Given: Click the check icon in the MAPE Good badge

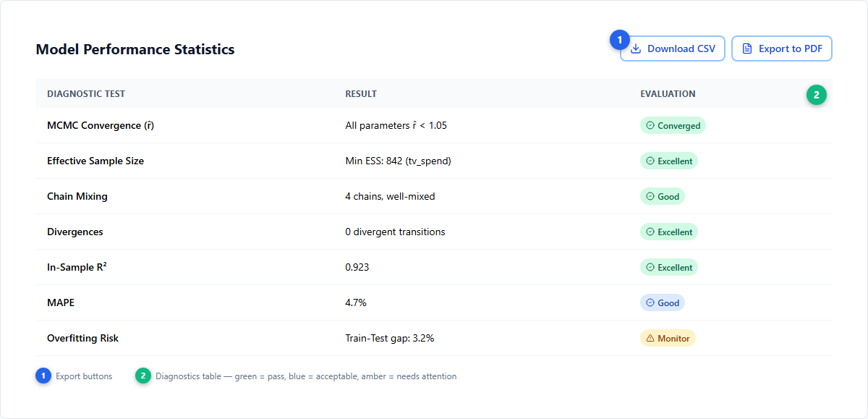Looking at the screenshot, I should tap(650, 302).
